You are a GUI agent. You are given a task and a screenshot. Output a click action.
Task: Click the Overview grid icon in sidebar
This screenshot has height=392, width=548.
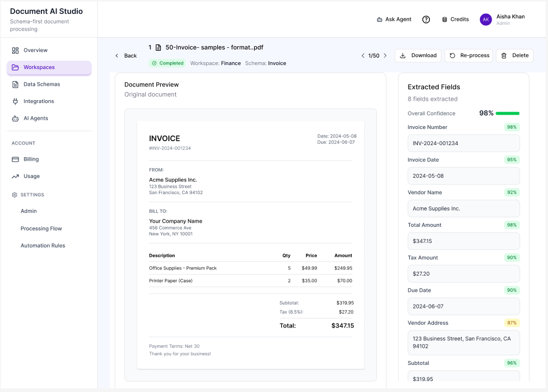[x=15, y=50]
